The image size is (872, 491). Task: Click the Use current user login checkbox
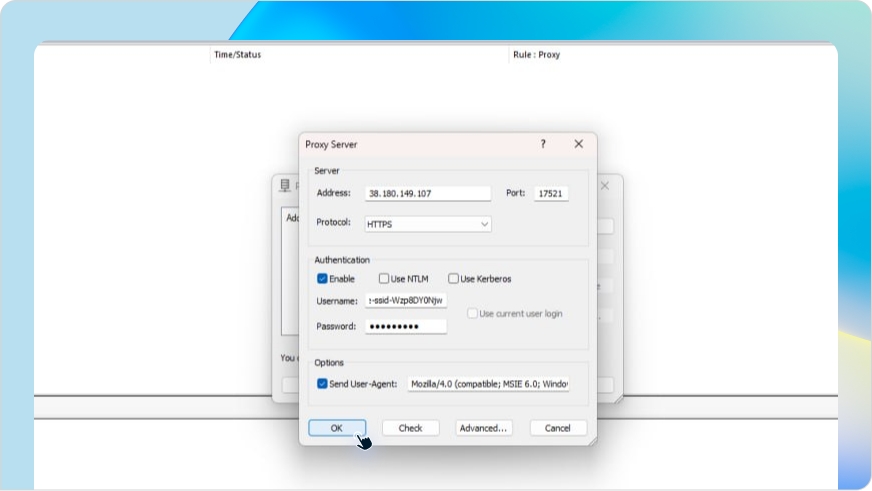click(473, 314)
